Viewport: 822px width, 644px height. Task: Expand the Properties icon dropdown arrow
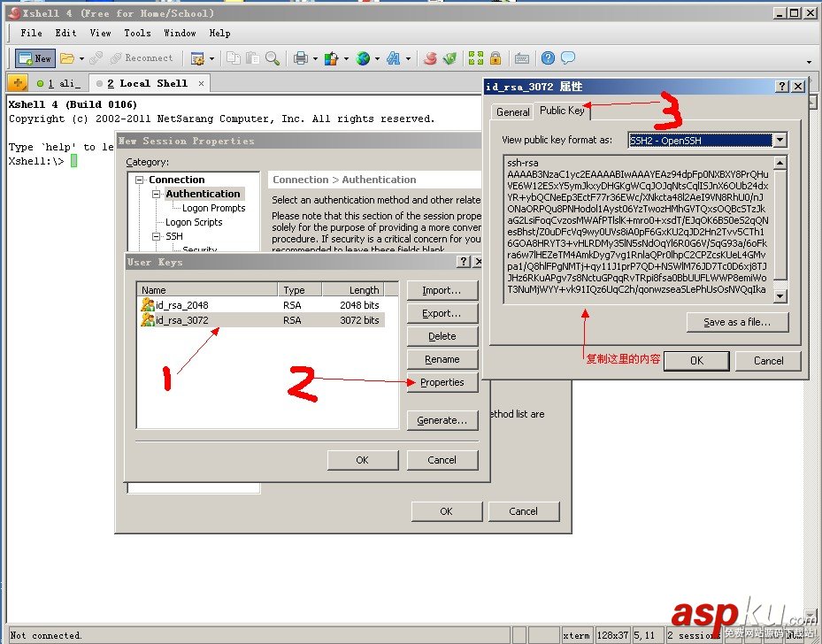[211, 58]
